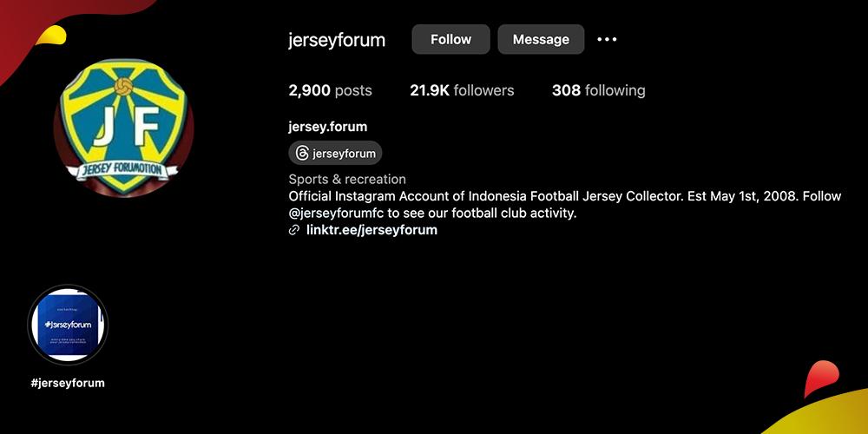The height and width of the screenshot is (434, 868).
Task: Click the #jerseyforum highlight caption
Action: point(68,383)
